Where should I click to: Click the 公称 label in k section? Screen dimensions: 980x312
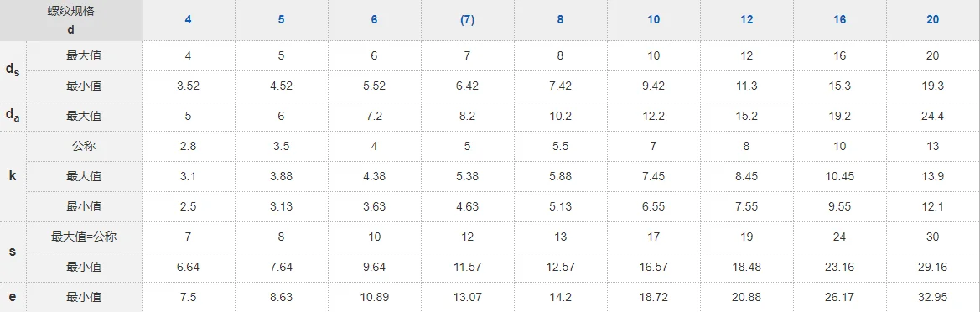pos(84,146)
